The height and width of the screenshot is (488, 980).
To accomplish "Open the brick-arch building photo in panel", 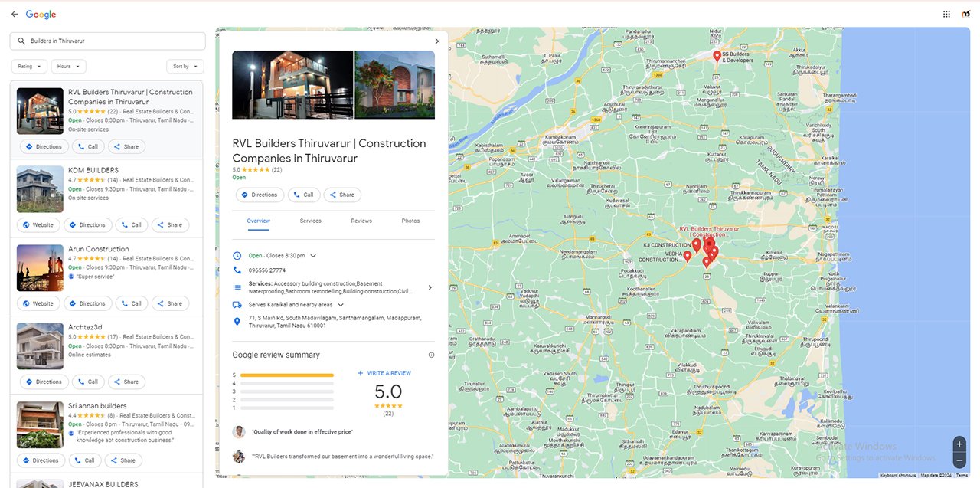I will click(395, 84).
